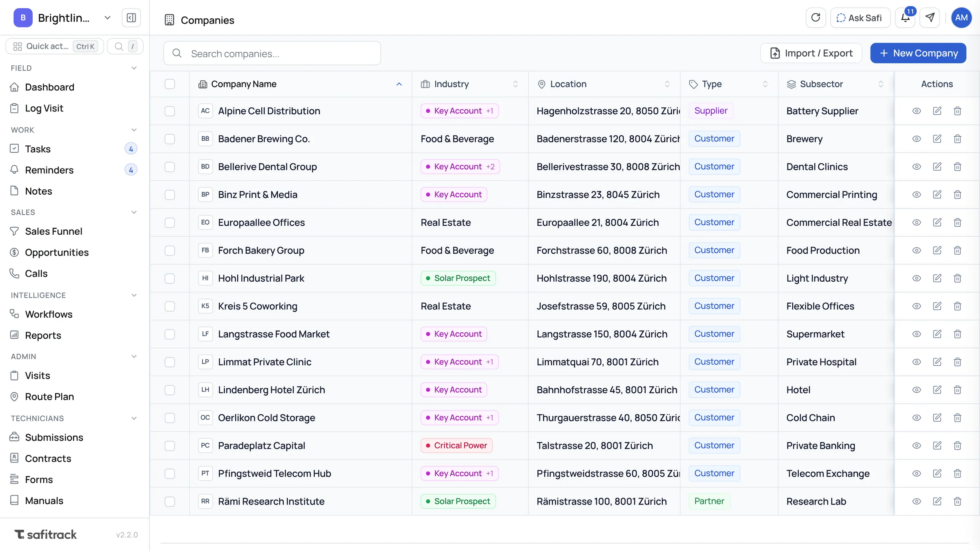The image size is (980, 551).
Task: Collapse the sidebar with the panel icon
Action: tap(131, 18)
